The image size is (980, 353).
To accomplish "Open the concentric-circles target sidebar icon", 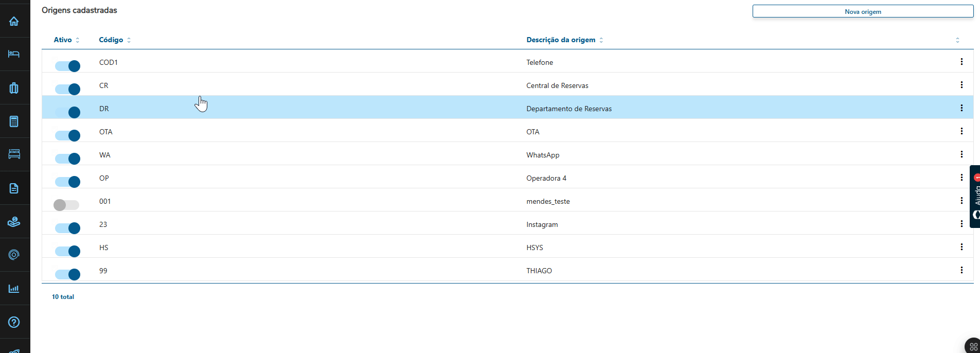I will click(x=14, y=255).
